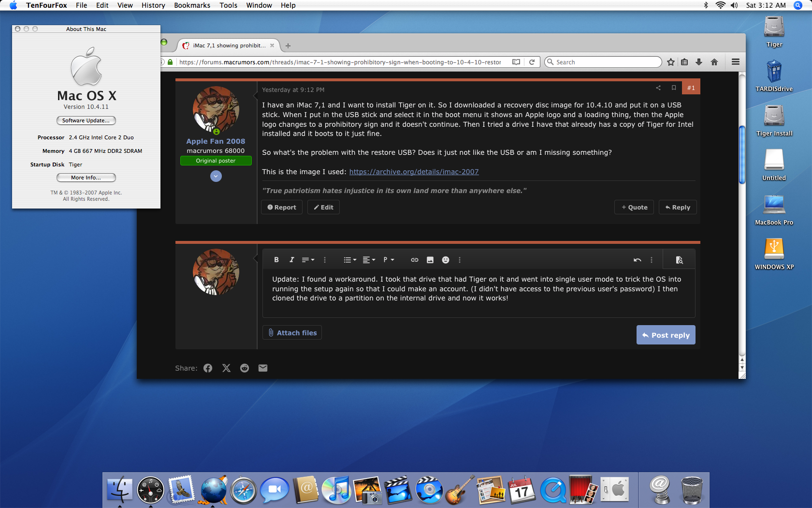This screenshot has width=812, height=508.
Task: Open Finder from the Dock
Action: click(119, 490)
